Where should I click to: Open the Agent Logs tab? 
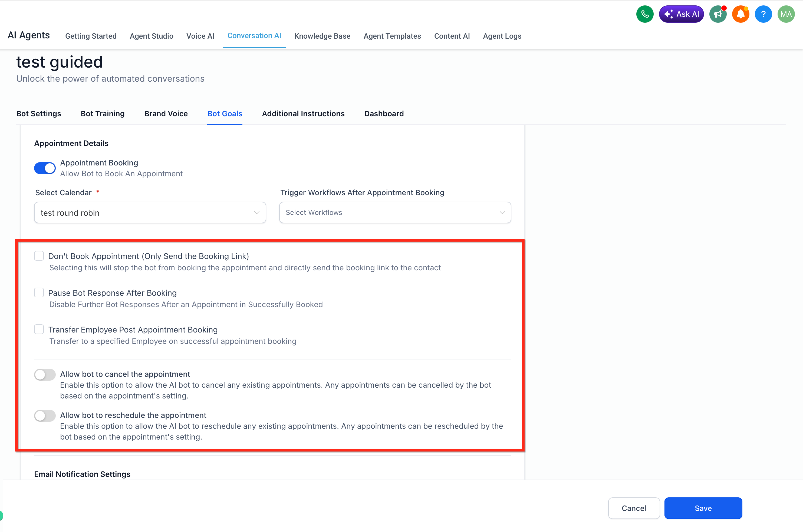pos(502,36)
